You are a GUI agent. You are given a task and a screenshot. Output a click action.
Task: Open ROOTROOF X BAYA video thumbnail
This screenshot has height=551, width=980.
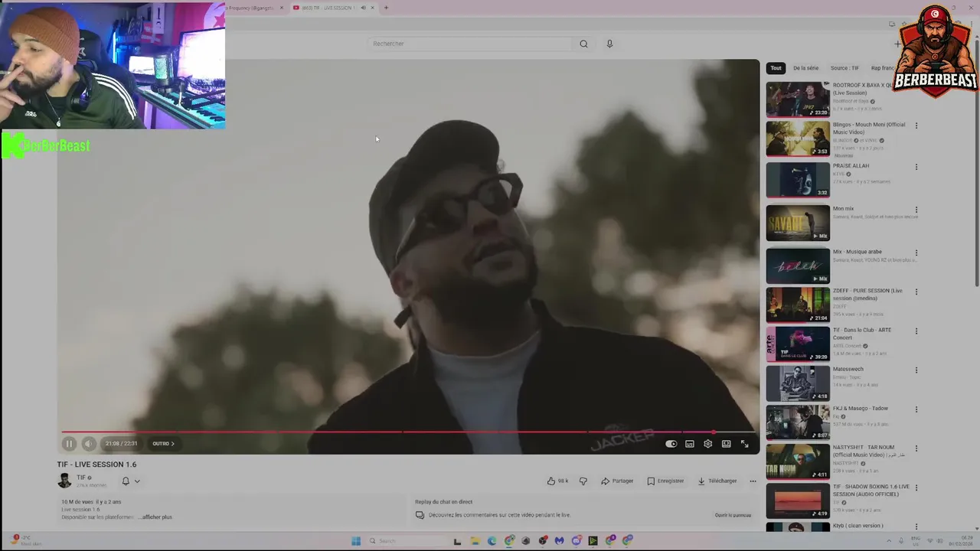[798, 99]
